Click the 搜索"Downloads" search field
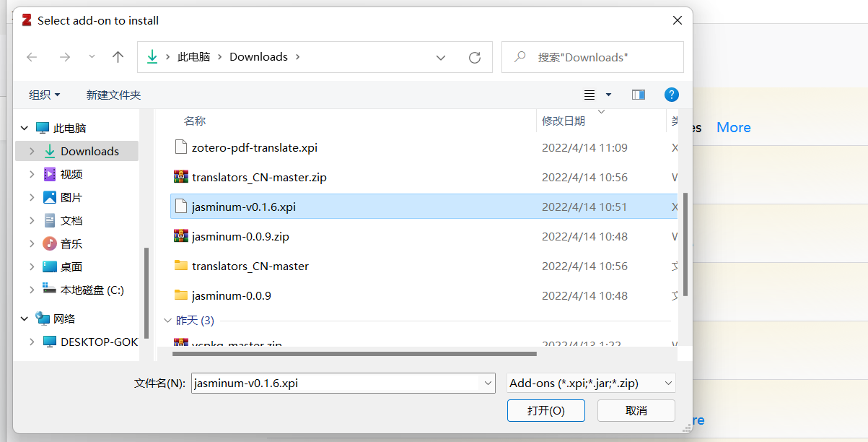Screen dimensions: 868x442 click(592, 57)
